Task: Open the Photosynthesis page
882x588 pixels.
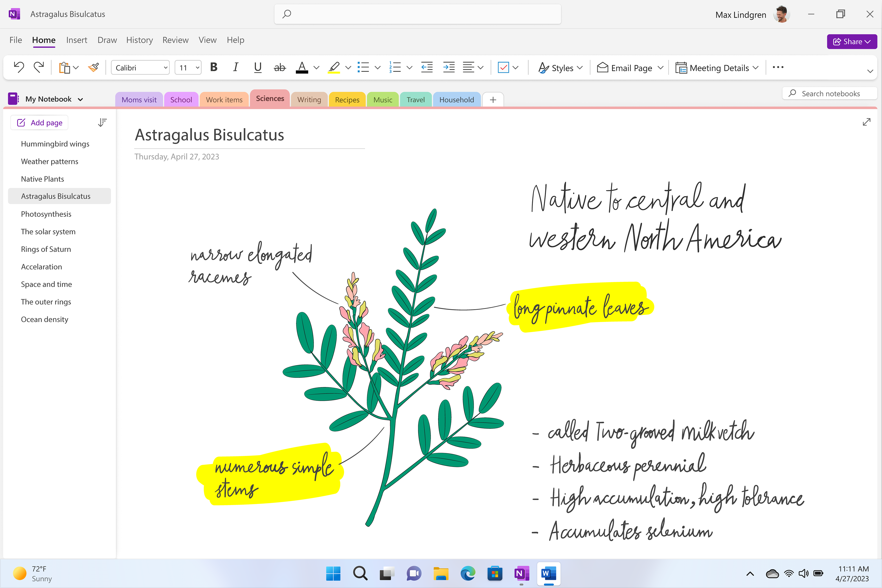Action: point(46,214)
